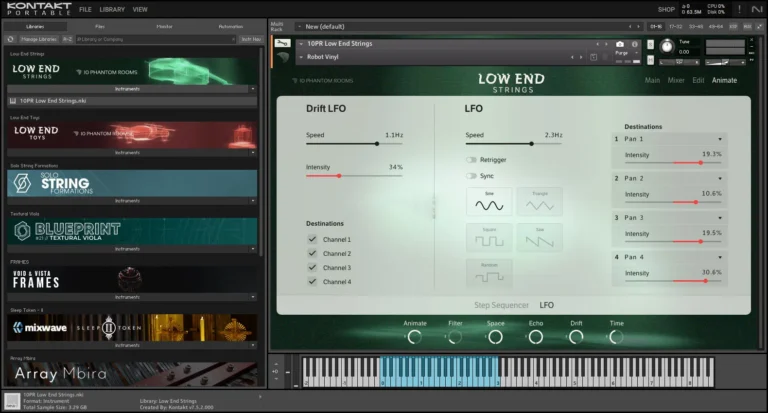This screenshot has width=768, height=413.
Task: Expand Low End Toys Instruments arrow
Action: [x=253, y=152]
